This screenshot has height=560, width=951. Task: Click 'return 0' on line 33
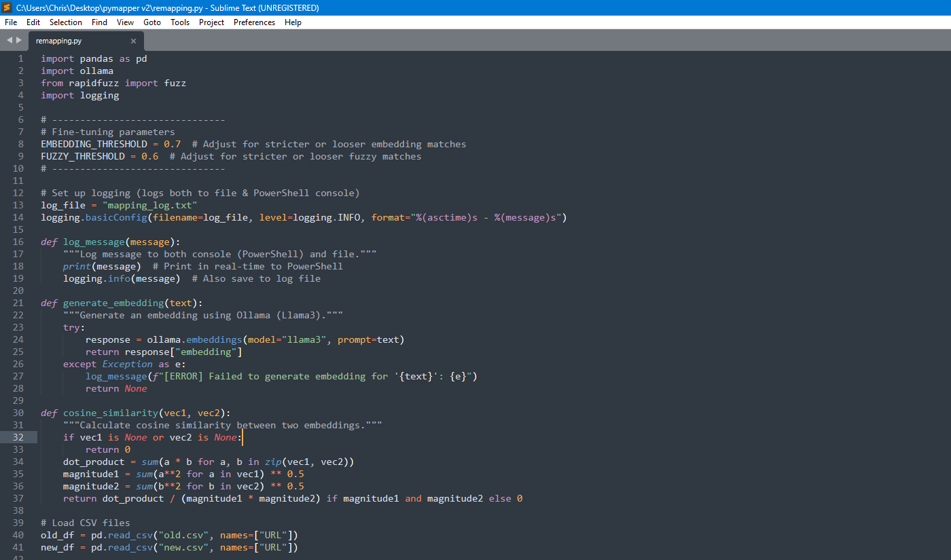108,449
